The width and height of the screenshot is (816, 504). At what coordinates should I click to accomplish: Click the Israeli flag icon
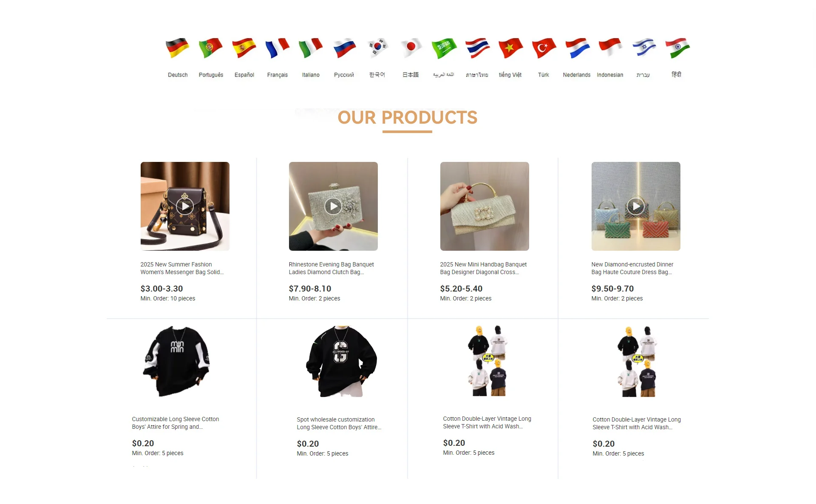point(644,48)
